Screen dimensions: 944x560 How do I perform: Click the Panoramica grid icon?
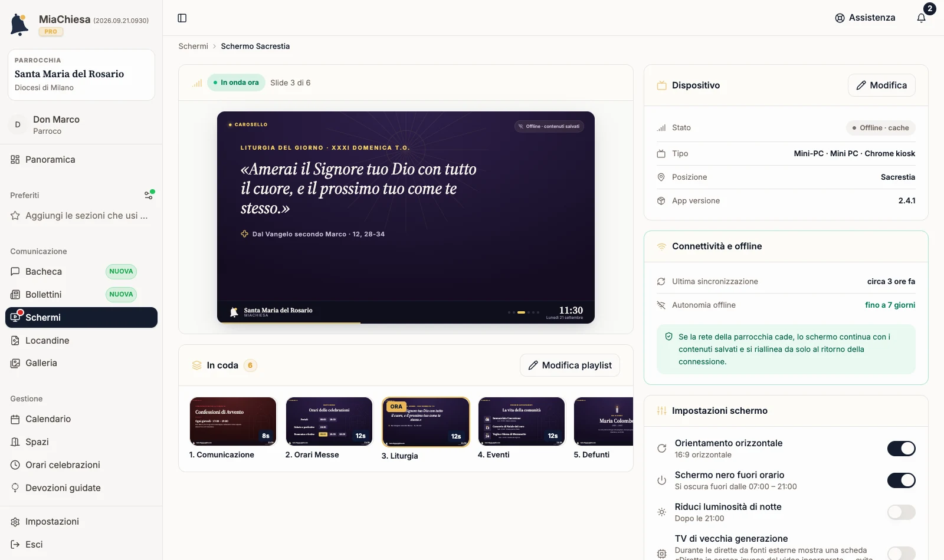pyautogui.click(x=15, y=160)
